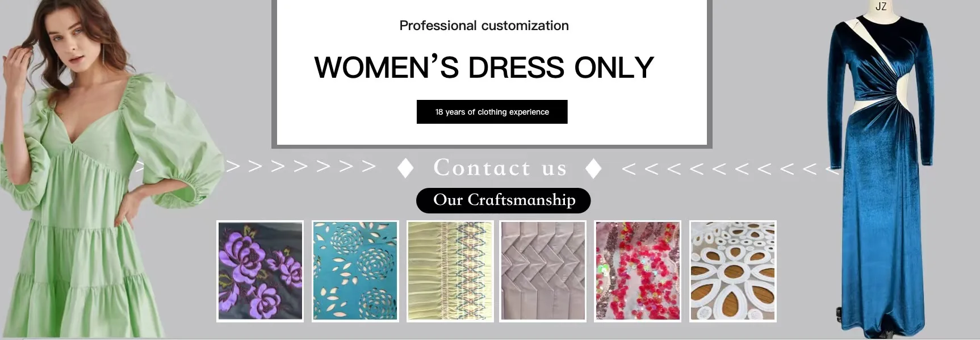This screenshot has height=340, width=980.
Task: Click the white eyelet lace thumbnail
Action: pyautogui.click(x=733, y=271)
